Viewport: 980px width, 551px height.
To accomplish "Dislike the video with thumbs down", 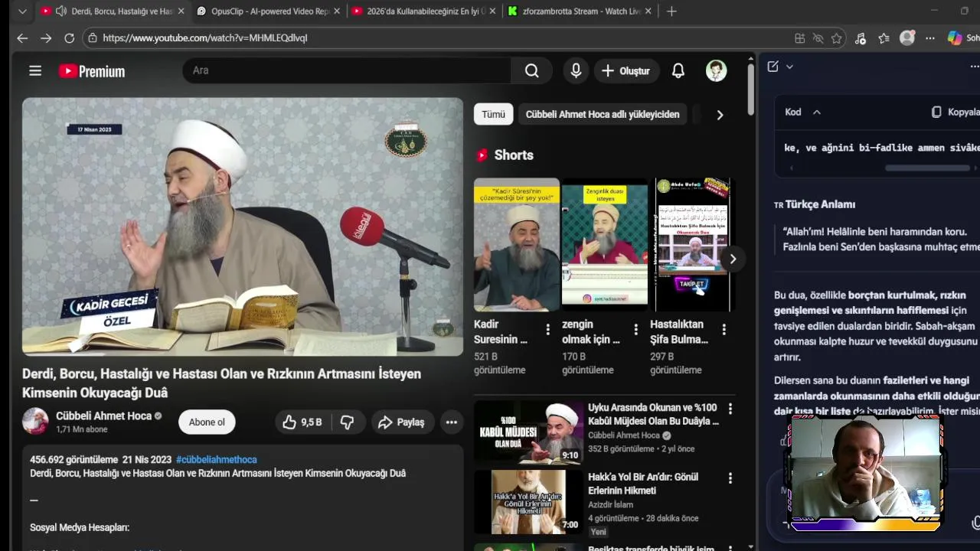I will click(348, 422).
